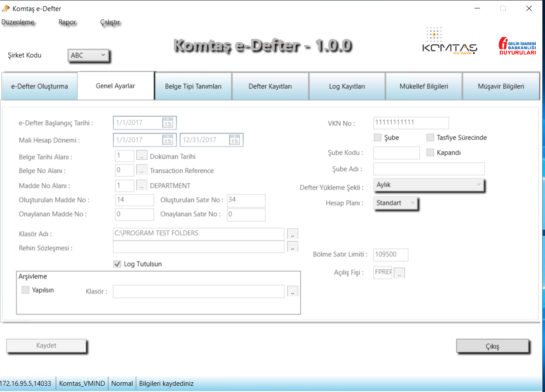Screen dimensions: 545x392
Task: Toggle Tasfiye Sürecinde checkbox
Action: [430, 137]
